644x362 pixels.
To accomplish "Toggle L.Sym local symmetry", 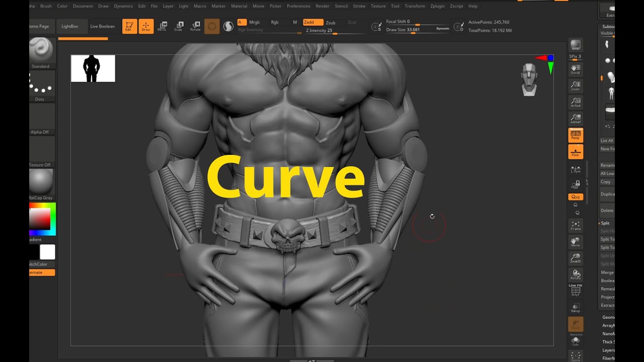I will pos(576,168).
